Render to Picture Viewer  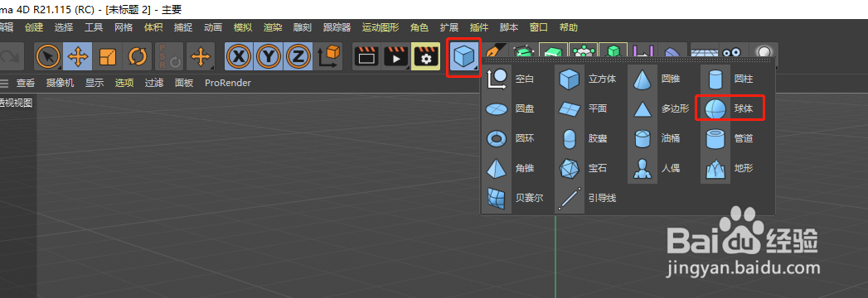pos(395,56)
